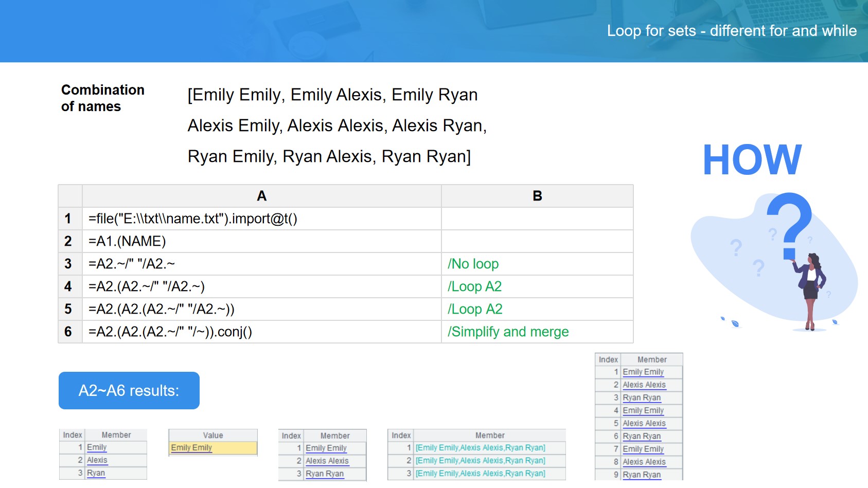Click the =A1.(NAME) formula cell
Viewport: 868px width, 488px height.
(261, 241)
